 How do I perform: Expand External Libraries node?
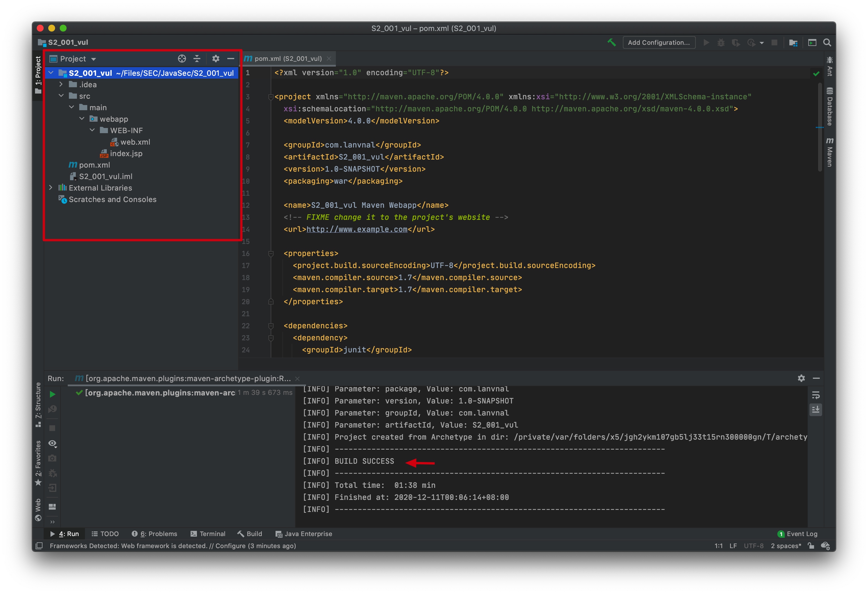(51, 188)
